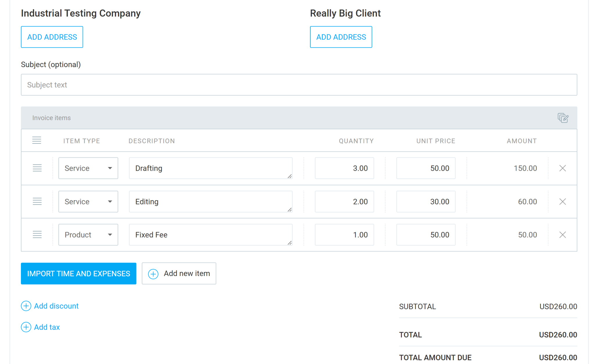The height and width of the screenshot is (364, 595).
Task: Click the Add tax link
Action: click(47, 327)
